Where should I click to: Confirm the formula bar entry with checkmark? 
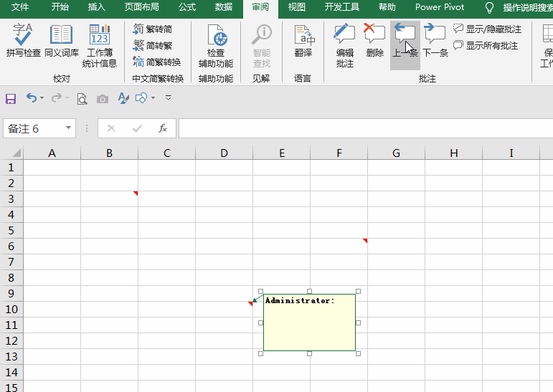[x=137, y=128]
